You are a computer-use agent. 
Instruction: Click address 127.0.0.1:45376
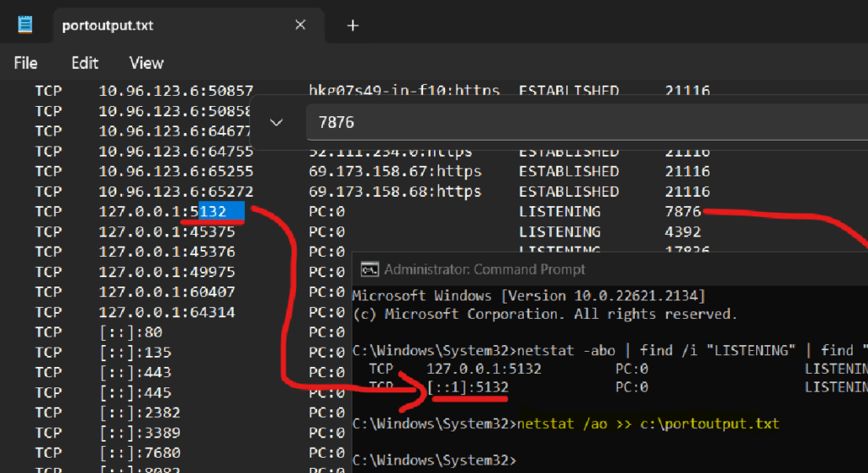[x=167, y=252]
